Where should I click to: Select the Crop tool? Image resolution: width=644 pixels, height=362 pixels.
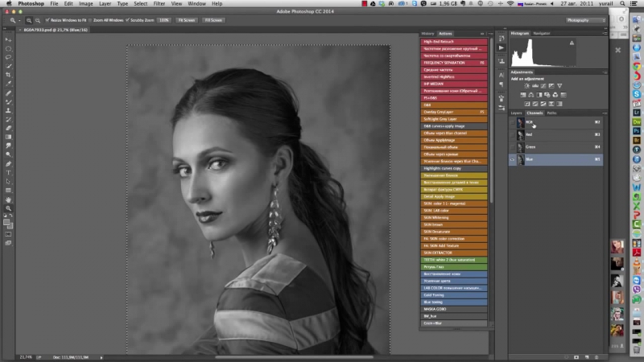click(x=8, y=75)
